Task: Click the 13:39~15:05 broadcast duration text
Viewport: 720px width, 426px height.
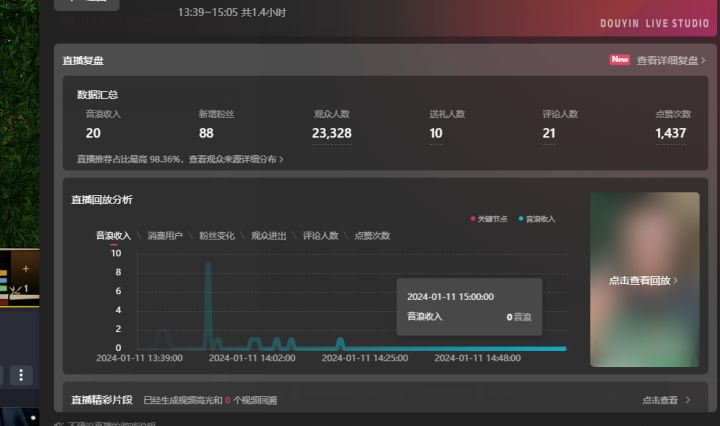Action: [x=232, y=12]
